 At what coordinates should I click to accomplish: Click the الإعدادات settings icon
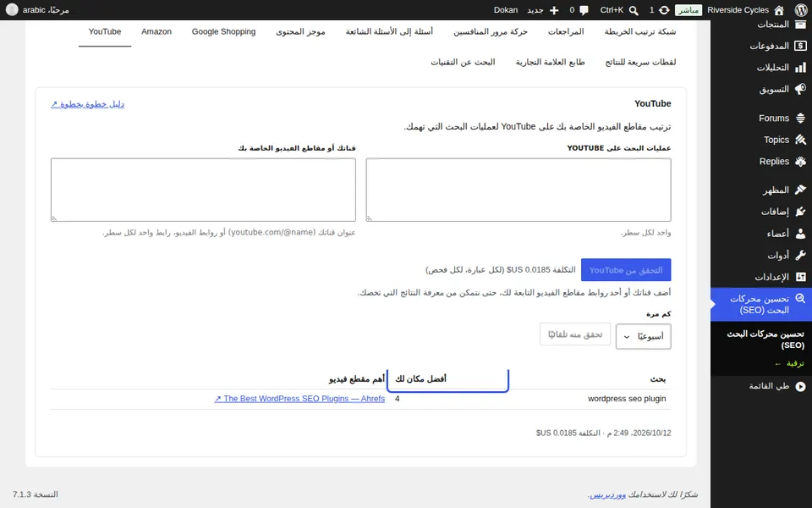(801, 277)
